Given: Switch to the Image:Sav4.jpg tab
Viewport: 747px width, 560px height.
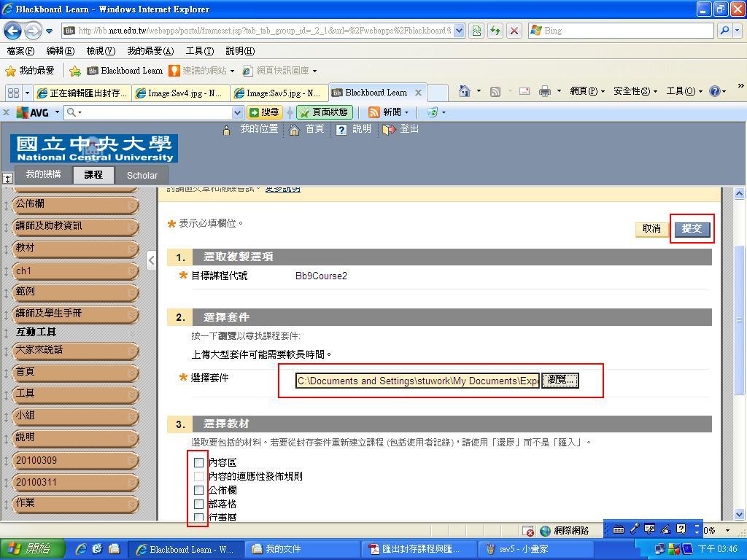Looking at the screenshot, I should [180, 93].
